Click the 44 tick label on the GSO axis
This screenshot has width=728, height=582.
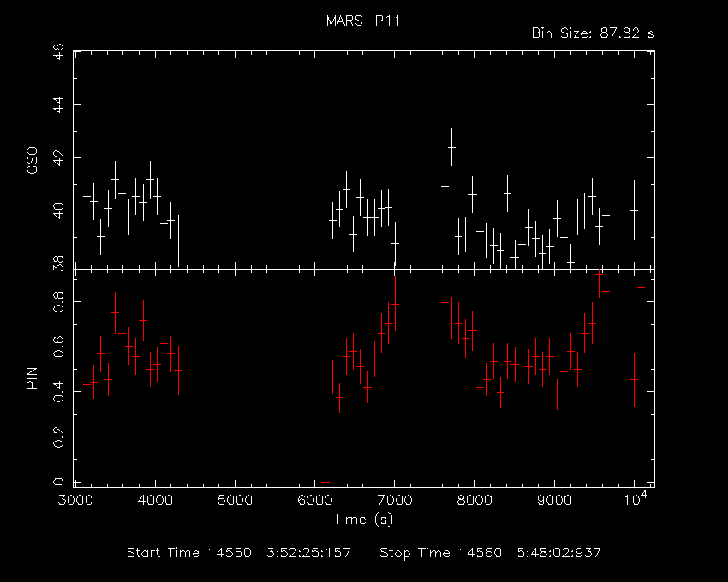58,105
